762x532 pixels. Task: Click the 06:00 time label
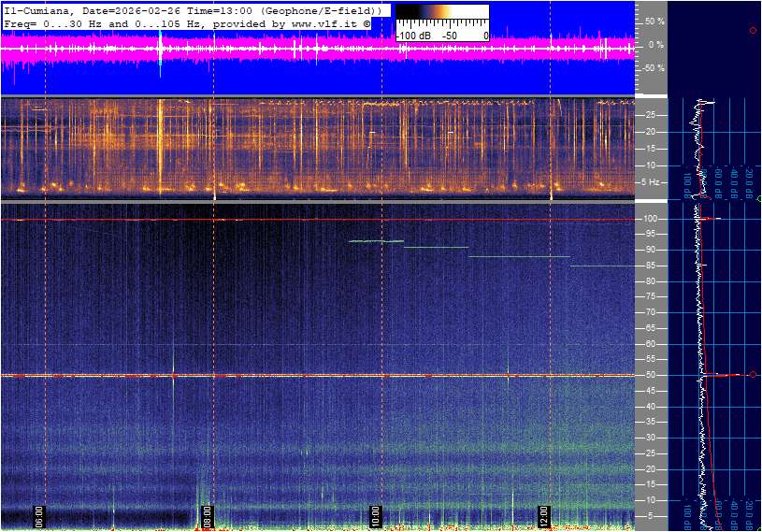pyautogui.click(x=39, y=515)
